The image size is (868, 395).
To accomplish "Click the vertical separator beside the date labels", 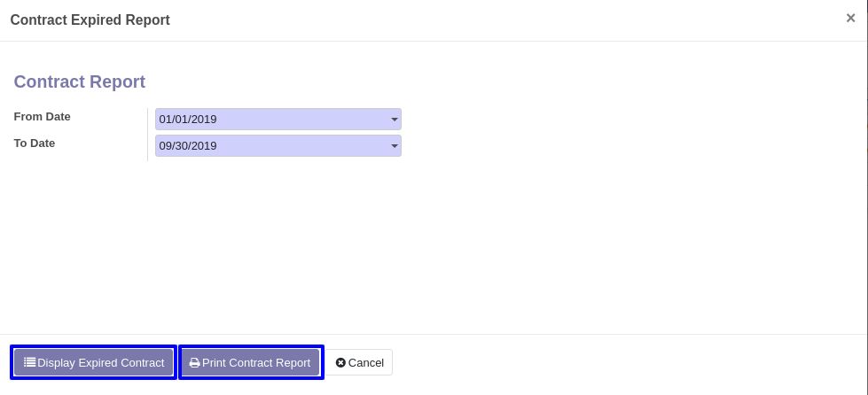I will click(x=148, y=135).
